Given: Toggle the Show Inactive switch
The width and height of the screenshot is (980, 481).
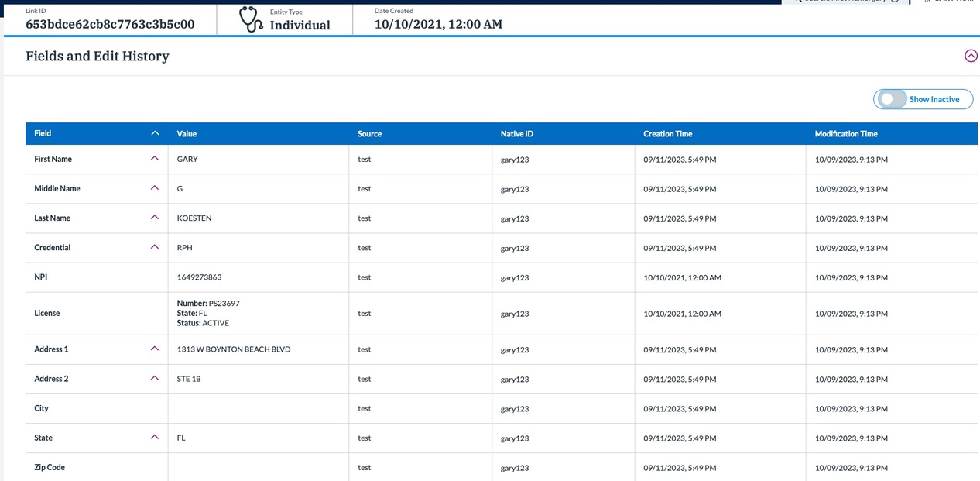Looking at the screenshot, I should coord(892,99).
